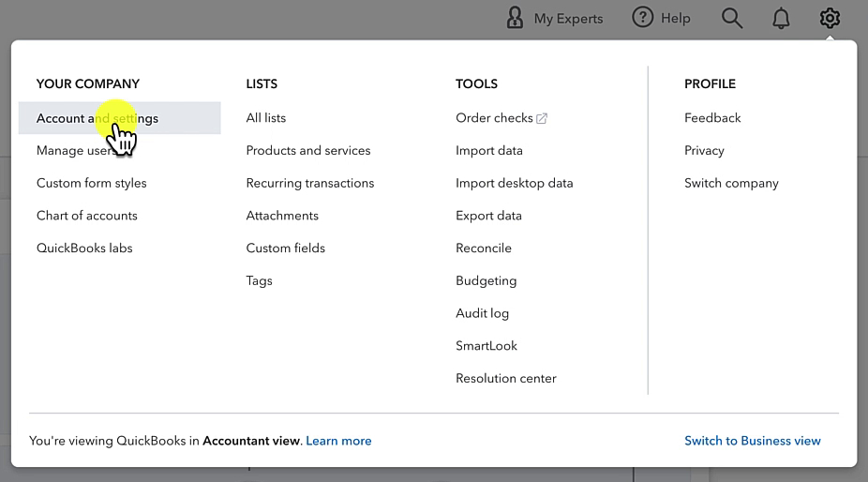The image size is (868, 482).
Task: Open the search magnifier icon
Action: point(732,18)
